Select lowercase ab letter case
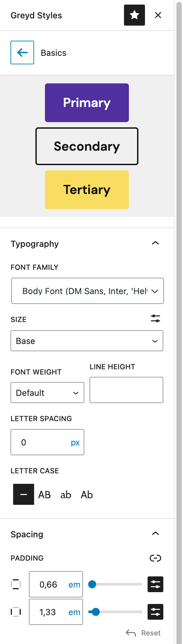The height and width of the screenshot is (644, 183). pos(66,495)
